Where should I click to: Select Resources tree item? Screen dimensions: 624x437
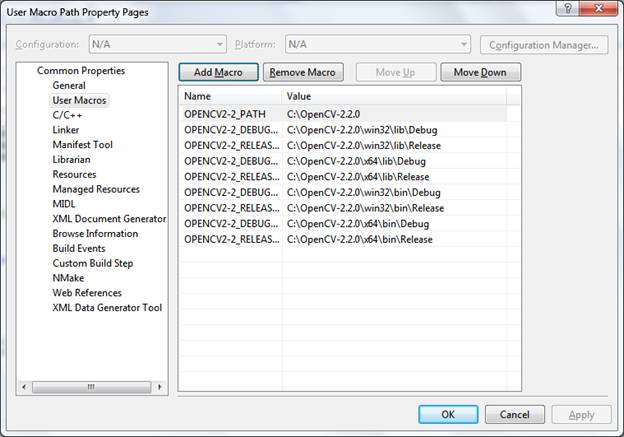tap(74, 174)
